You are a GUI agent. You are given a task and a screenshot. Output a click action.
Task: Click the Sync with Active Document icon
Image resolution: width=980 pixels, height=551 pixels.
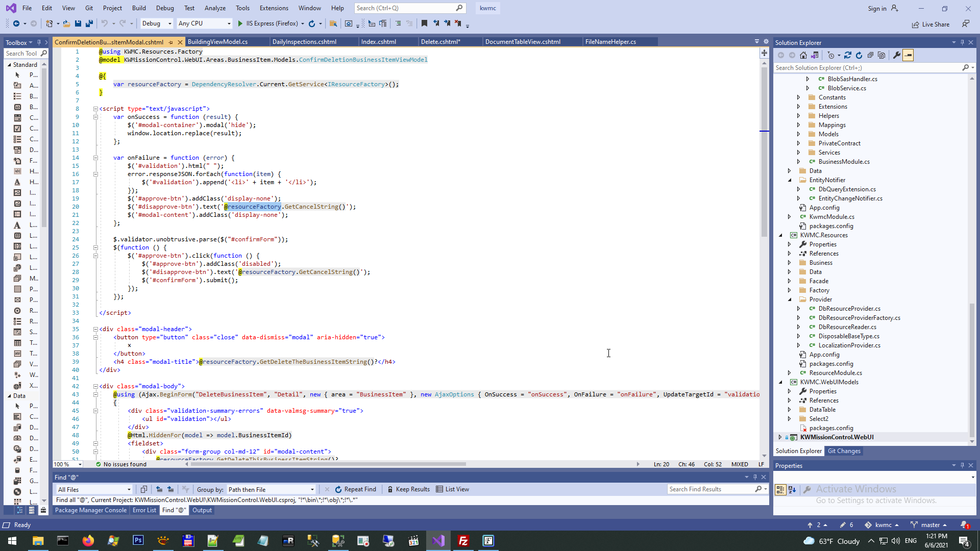[x=848, y=55]
